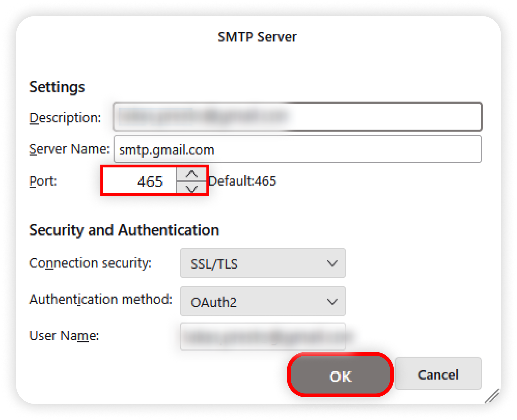Expand the Authentication method dropdown

click(x=263, y=301)
